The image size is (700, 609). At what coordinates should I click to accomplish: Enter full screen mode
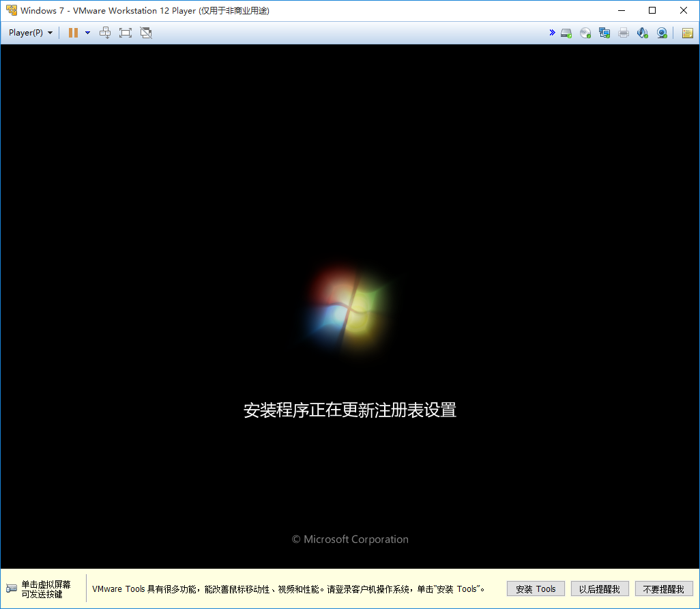126,33
